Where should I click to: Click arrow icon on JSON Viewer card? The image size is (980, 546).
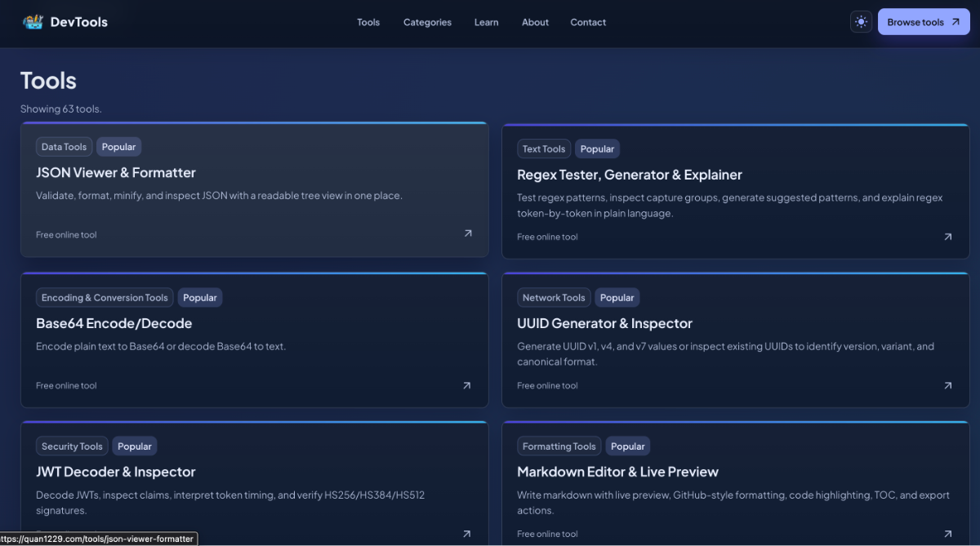[468, 233]
